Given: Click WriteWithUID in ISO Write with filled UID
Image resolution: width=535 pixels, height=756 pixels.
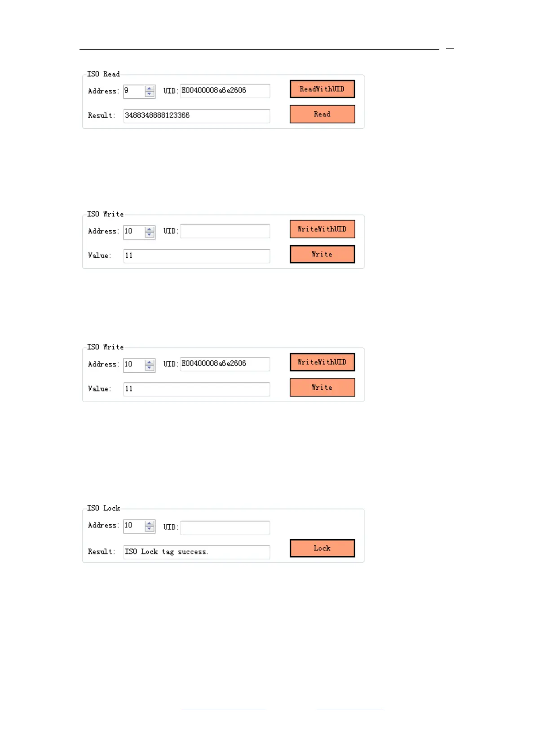Looking at the screenshot, I should tap(322, 362).
